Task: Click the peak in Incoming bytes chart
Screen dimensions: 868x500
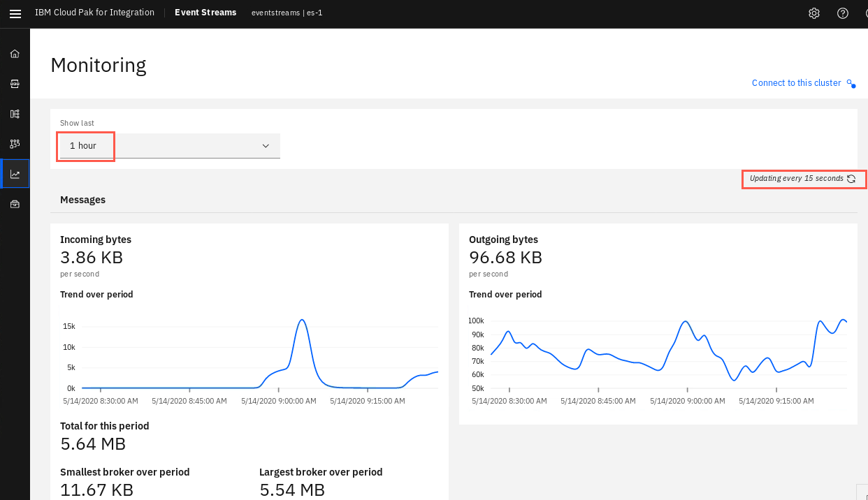Action: tap(302, 321)
